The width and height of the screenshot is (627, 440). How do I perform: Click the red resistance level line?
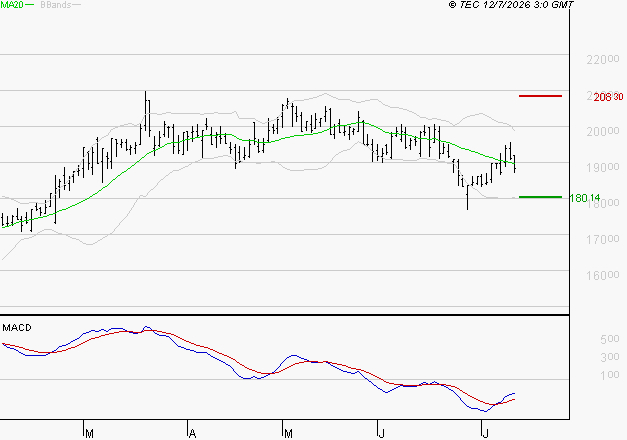[x=540, y=96]
